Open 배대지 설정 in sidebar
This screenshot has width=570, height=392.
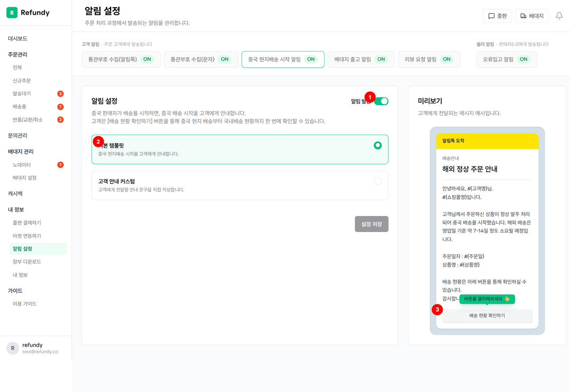click(x=24, y=178)
